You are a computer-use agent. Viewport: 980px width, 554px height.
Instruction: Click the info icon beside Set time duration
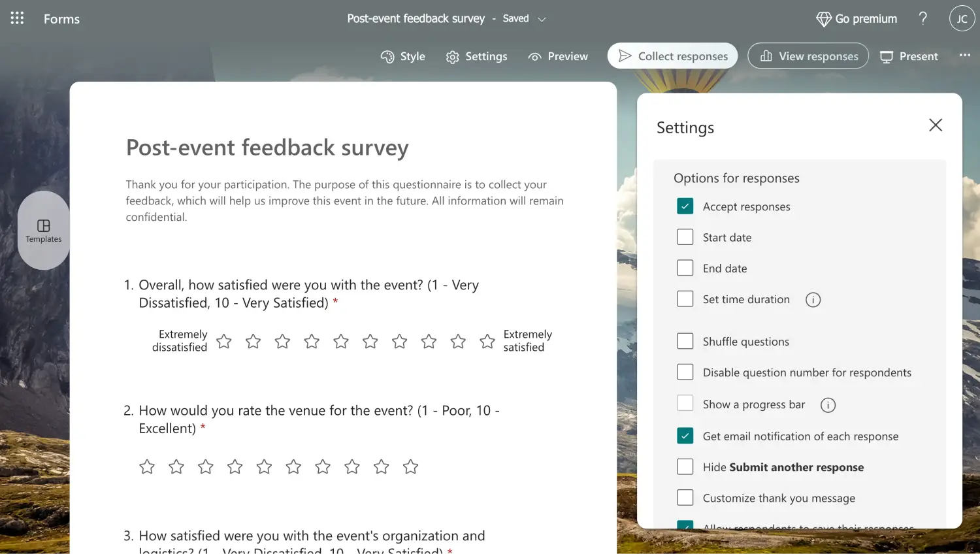pyautogui.click(x=813, y=300)
